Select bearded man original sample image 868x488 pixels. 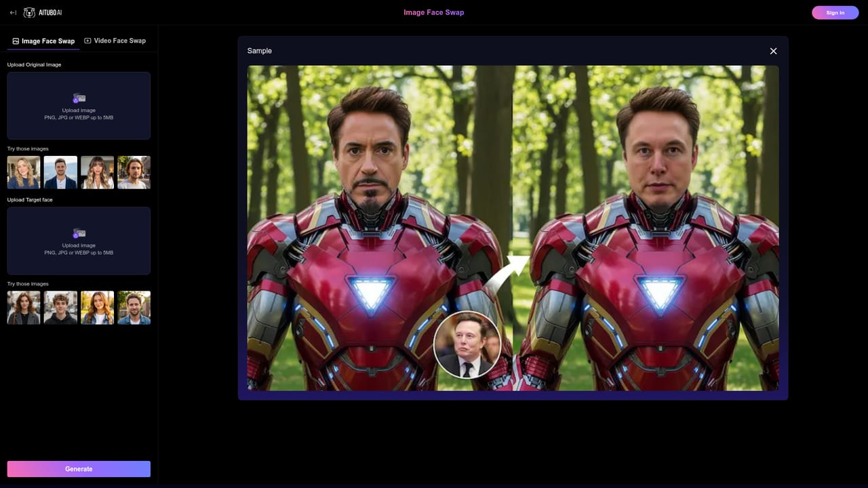134,172
